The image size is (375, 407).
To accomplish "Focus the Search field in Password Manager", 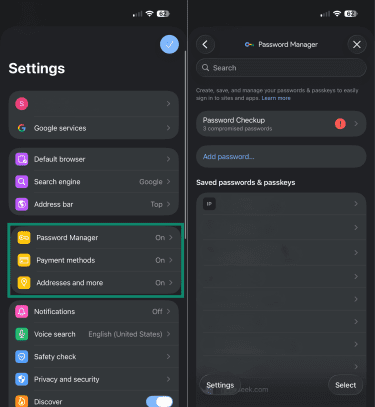I will tap(281, 68).
